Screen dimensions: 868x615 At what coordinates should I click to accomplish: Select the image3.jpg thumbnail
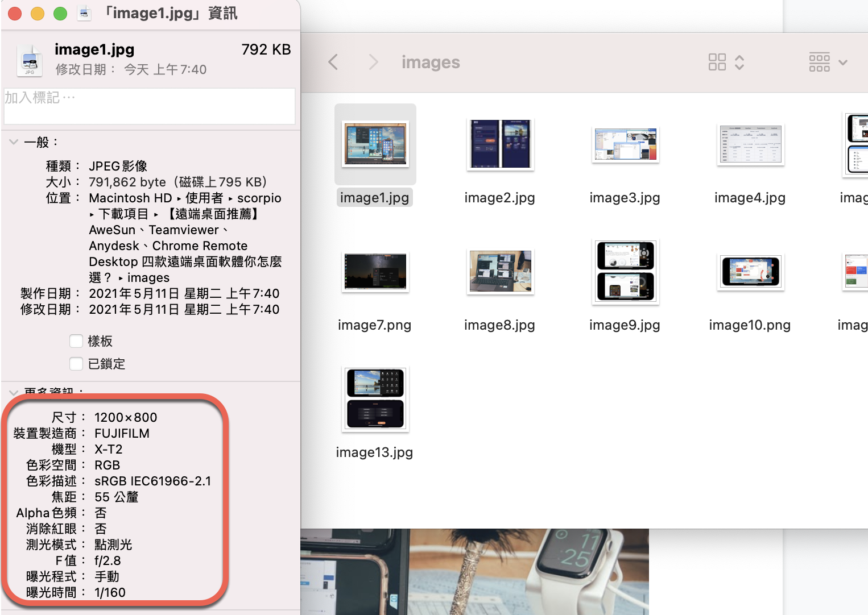point(625,144)
